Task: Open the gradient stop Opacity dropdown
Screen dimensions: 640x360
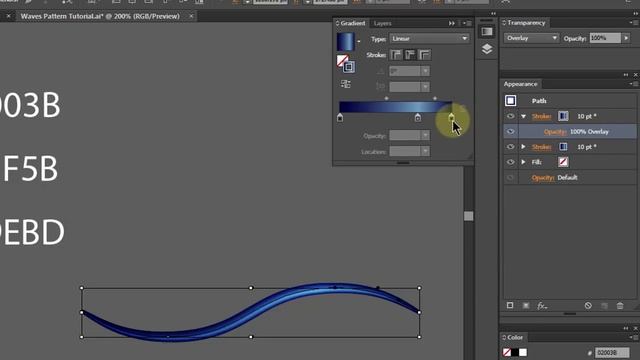Action: click(425, 136)
